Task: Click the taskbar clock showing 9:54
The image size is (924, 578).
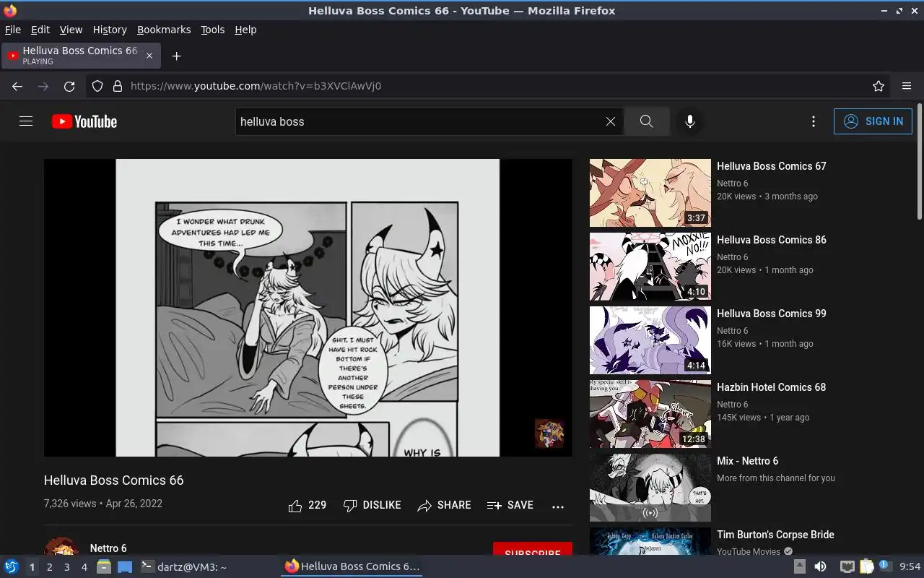Action: point(910,567)
